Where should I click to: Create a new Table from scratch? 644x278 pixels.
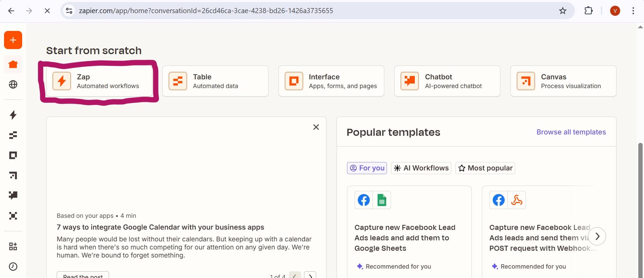[x=215, y=81]
